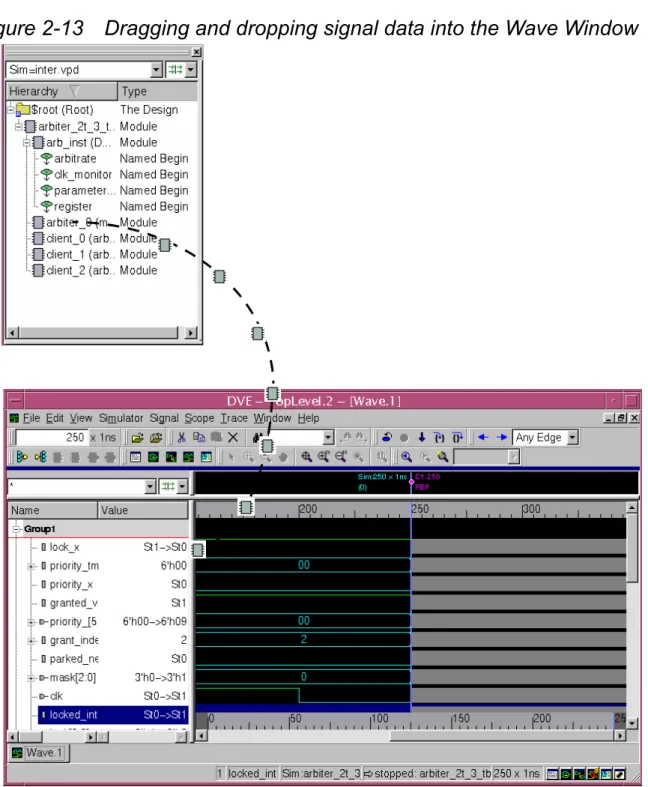The image size is (648, 787).
Task: Click the previous edge blue left arrow
Action: coord(483,437)
